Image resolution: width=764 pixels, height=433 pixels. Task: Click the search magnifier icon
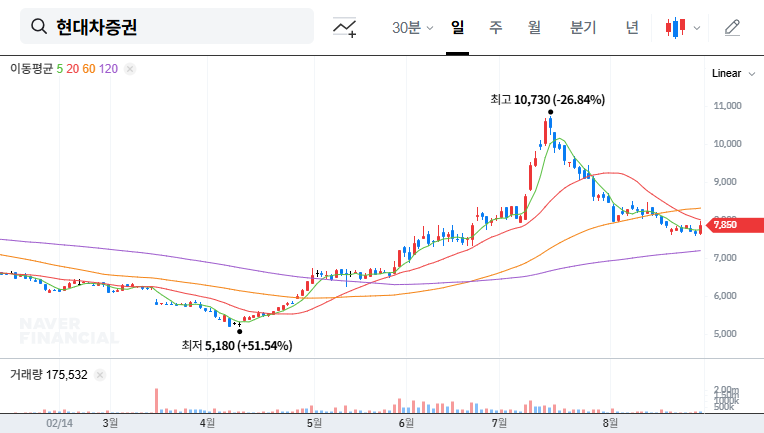(x=39, y=26)
